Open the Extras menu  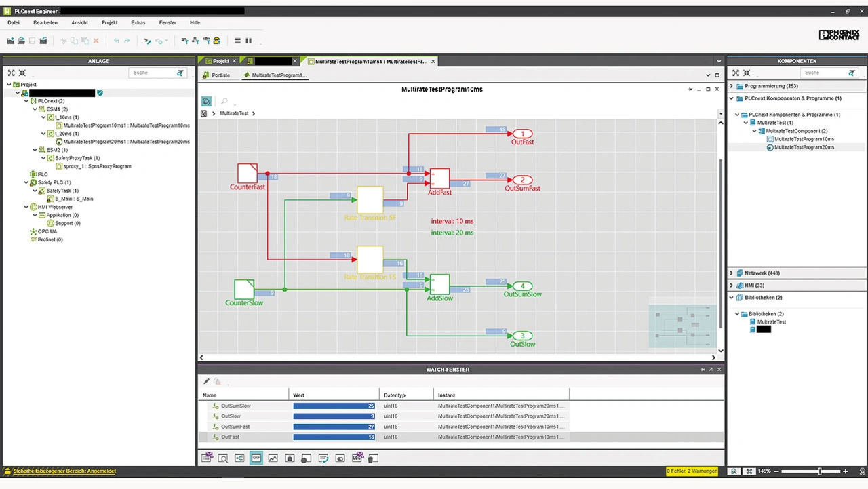[x=138, y=22]
